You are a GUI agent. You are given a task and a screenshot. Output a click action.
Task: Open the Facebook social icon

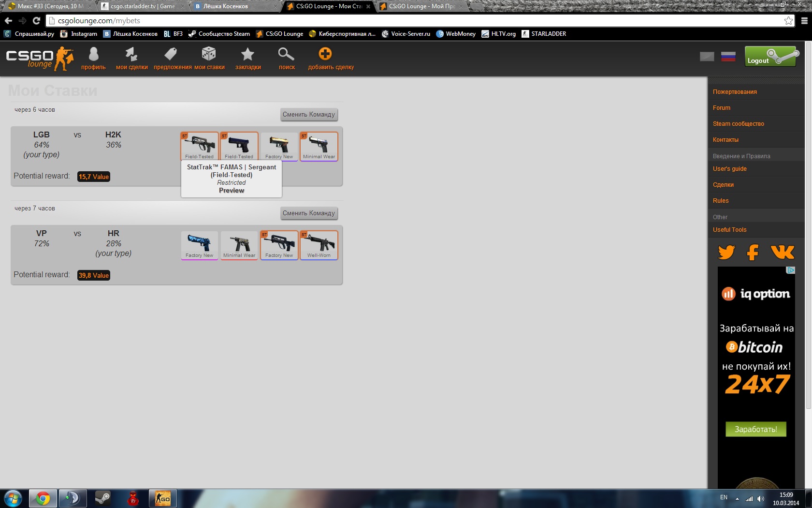(x=753, y=252)
